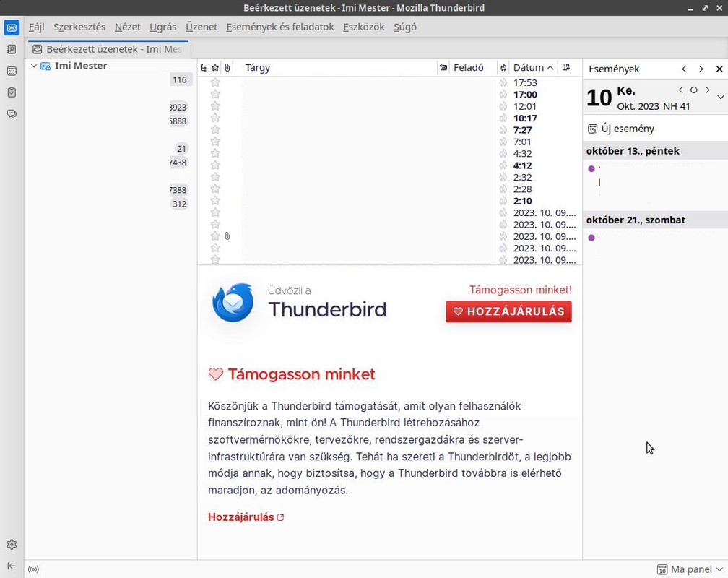Open Settings gear in sidebar
This screenshot has height=578, width=728.
12,544
